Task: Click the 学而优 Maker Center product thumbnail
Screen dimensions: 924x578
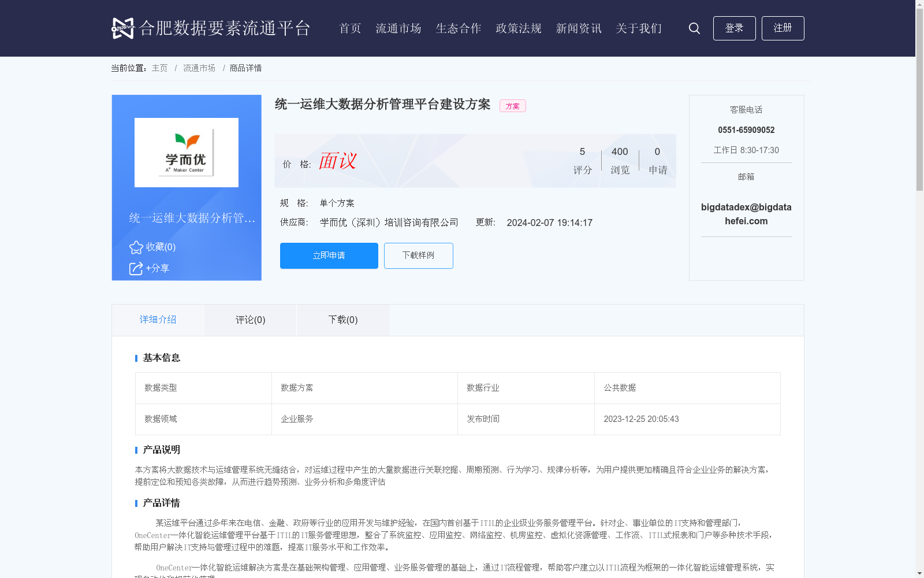Action: pyautogui.click(x=187, y=153)
